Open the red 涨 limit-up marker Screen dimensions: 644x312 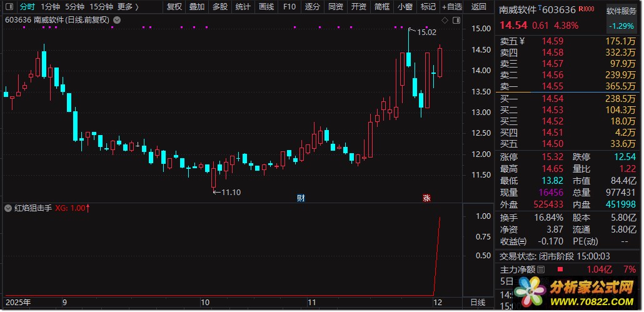(427, 198)
